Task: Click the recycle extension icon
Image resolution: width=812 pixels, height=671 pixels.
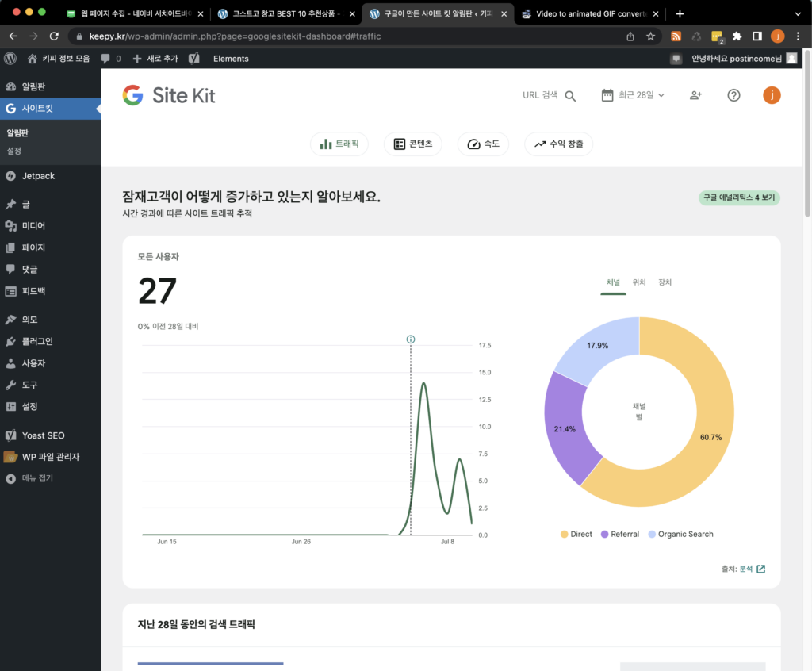Action: pos(696,36)
